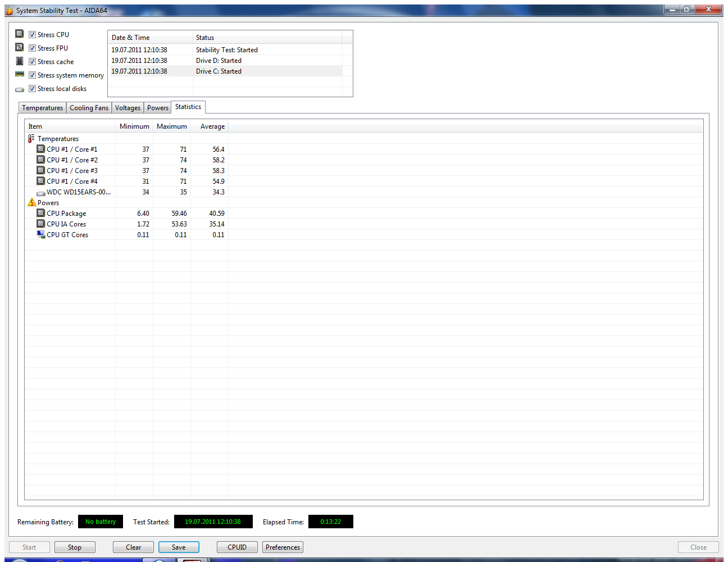Click the chip icon for CPU IA Cores

pyautogui.click(x=40, y=224)
